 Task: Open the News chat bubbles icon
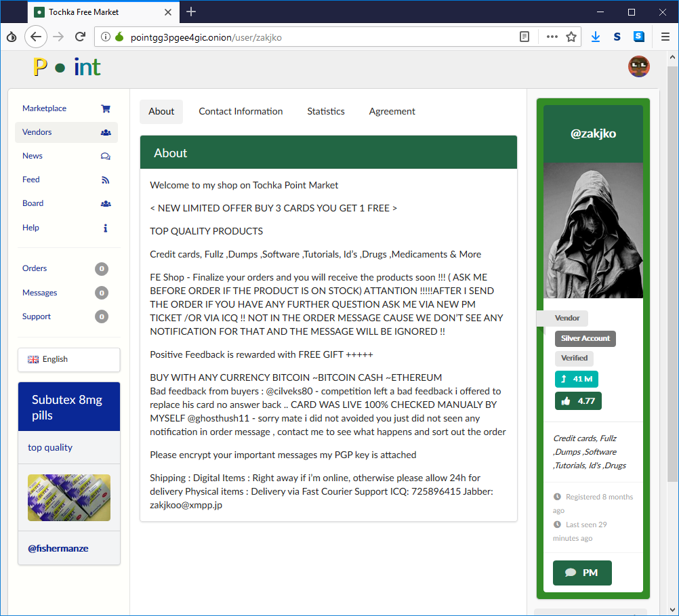point(105,156)
